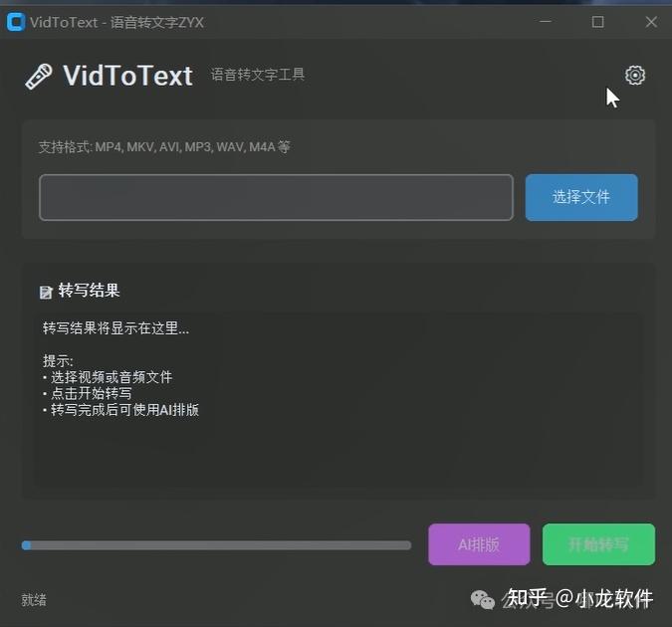Click the 语音转文字工具 subtitle
This screenshot has height=627, width=672.
258,75
